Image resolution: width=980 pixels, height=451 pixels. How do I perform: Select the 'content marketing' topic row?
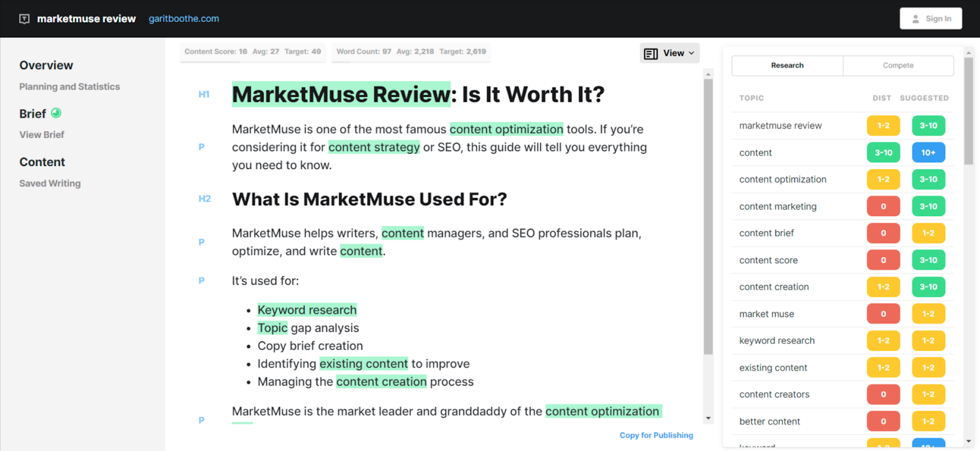tap(843, 206)
